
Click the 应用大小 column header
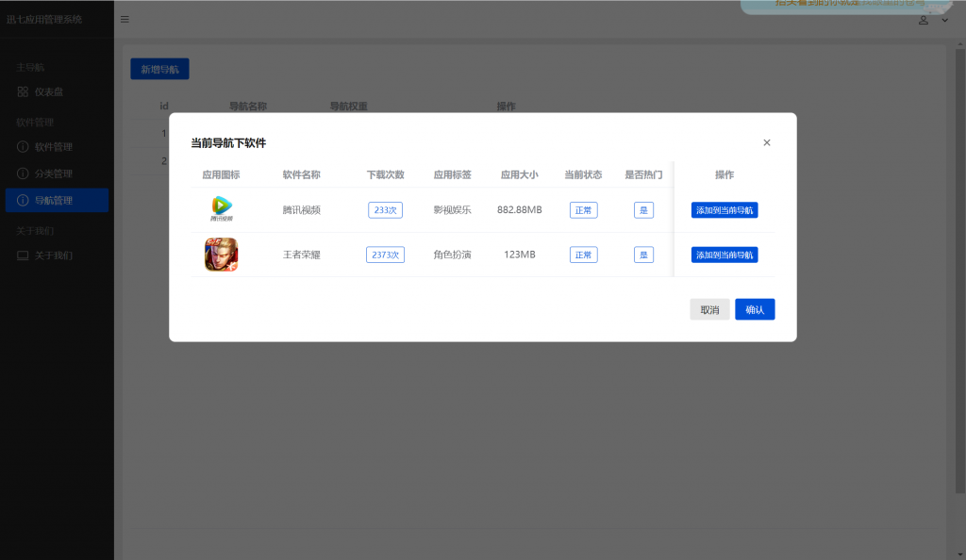click(520, 174)
